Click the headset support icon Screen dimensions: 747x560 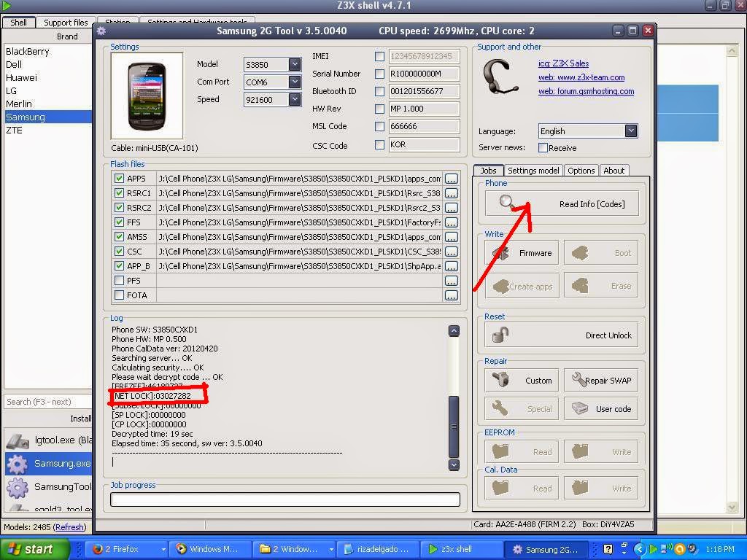pos(499,77)
